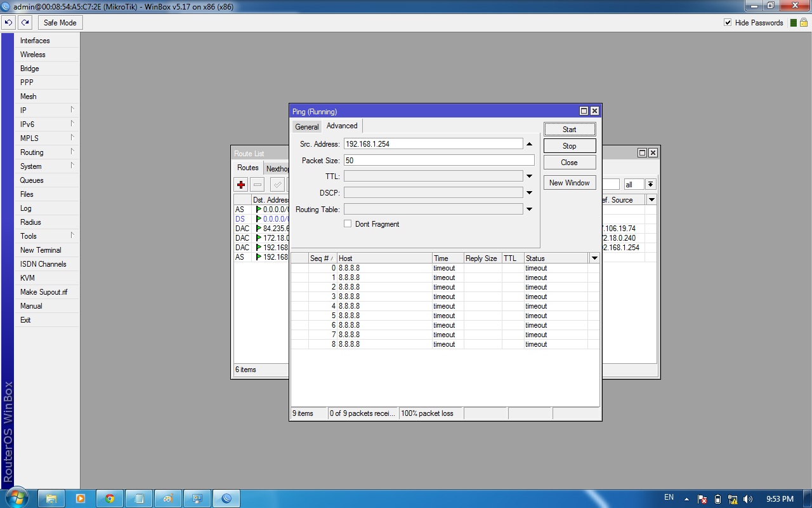The width and height of the screenshot is (812, 508).
Task: Enable the Dont Fragment checkbox
Action: 348,224
